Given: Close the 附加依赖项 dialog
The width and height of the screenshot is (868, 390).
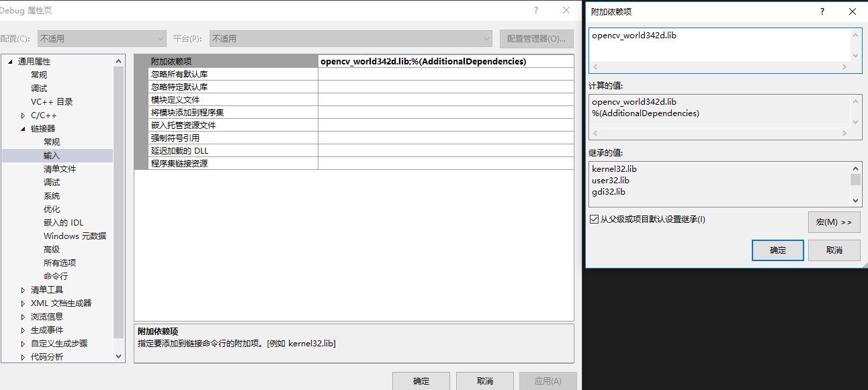Looking at the screenshot, I should point(853,11).
